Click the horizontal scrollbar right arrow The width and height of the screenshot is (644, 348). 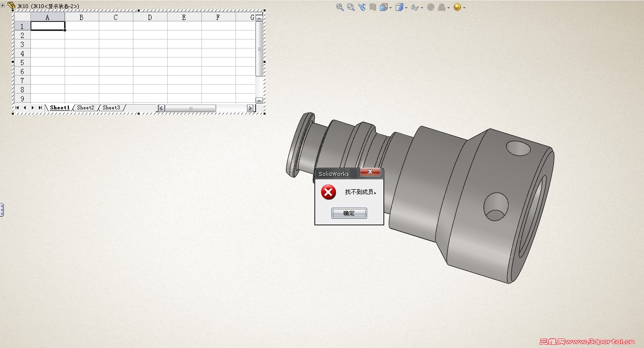click(250, 108)
